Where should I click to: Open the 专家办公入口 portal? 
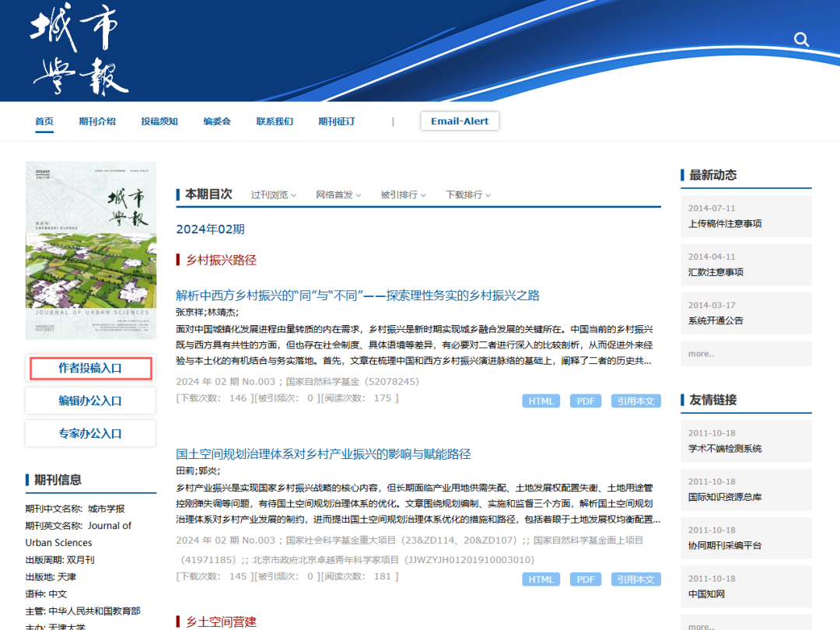(90, 433)
